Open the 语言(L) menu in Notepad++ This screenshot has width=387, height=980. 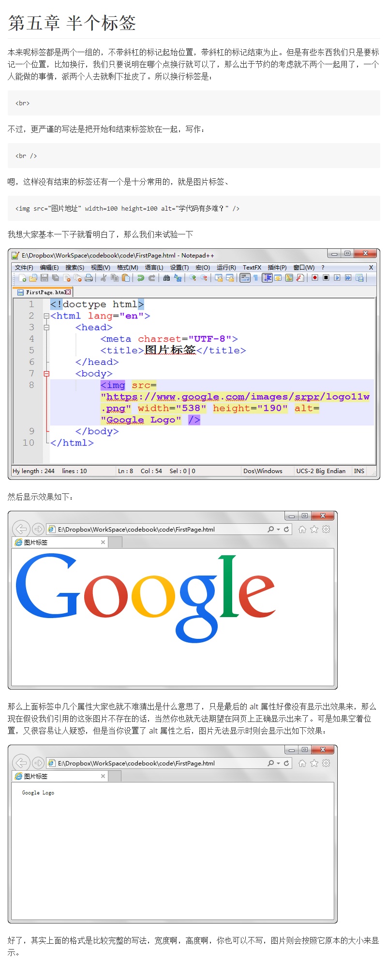click(x=154, y=267)
